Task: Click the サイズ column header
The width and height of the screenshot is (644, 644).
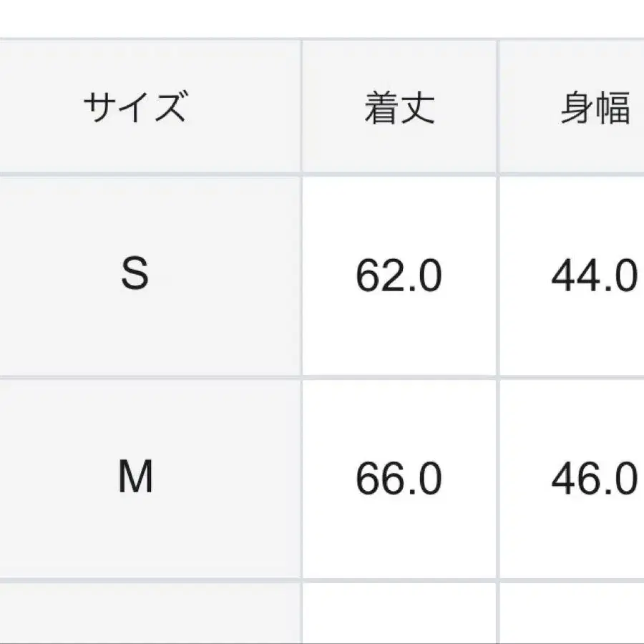Action: coord(135,109)
